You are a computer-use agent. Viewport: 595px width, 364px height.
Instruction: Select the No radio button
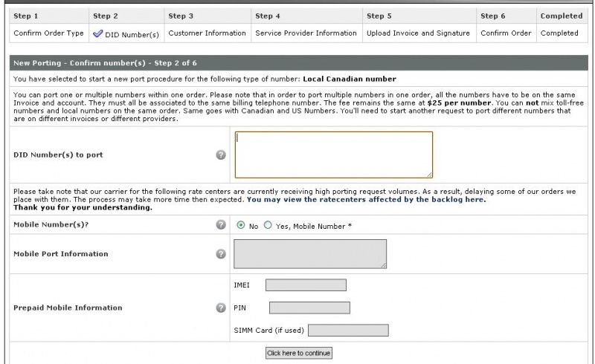click(240, 225)
